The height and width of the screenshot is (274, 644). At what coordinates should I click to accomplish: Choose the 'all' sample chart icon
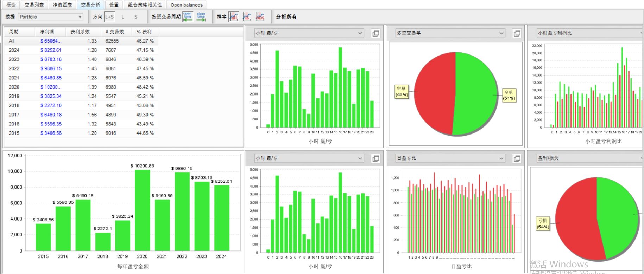pos(233,17)
